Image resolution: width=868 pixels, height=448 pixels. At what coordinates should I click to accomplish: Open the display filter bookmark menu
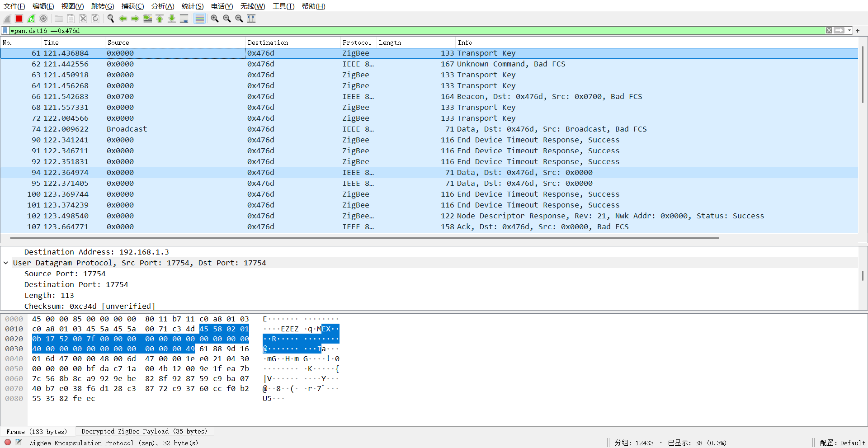click(5, 30)
